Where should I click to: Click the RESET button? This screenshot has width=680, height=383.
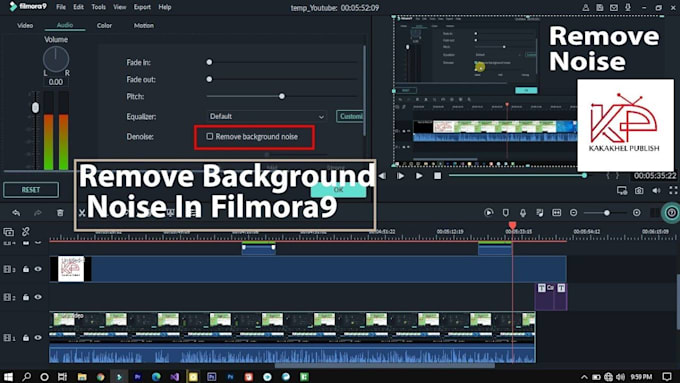(31, 190)
